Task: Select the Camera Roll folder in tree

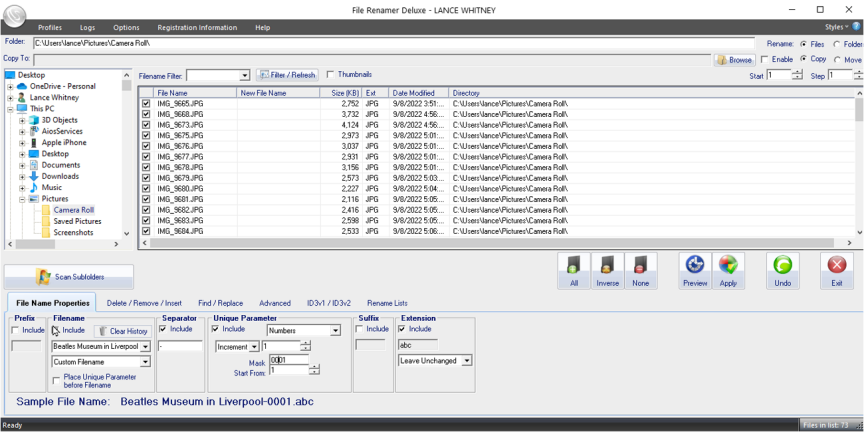Action: [73, 210]
